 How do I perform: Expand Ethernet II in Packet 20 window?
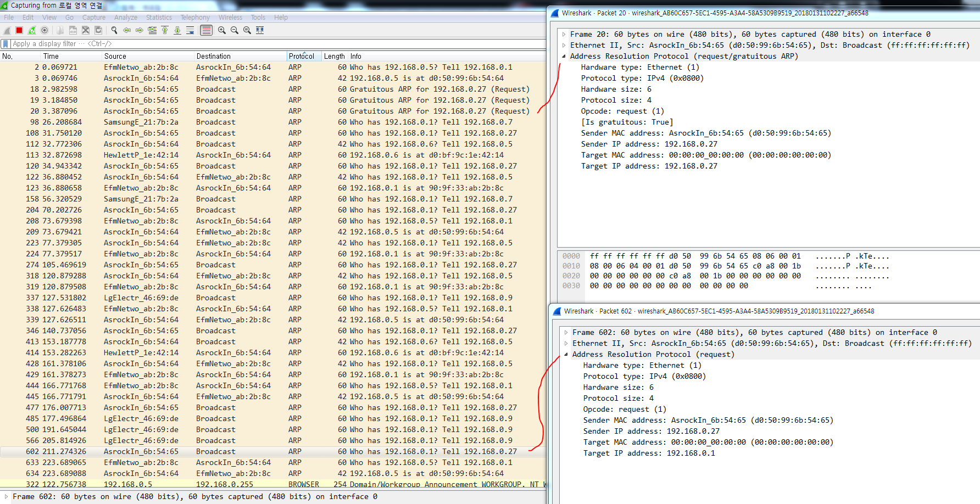click(x=564, y=45)
